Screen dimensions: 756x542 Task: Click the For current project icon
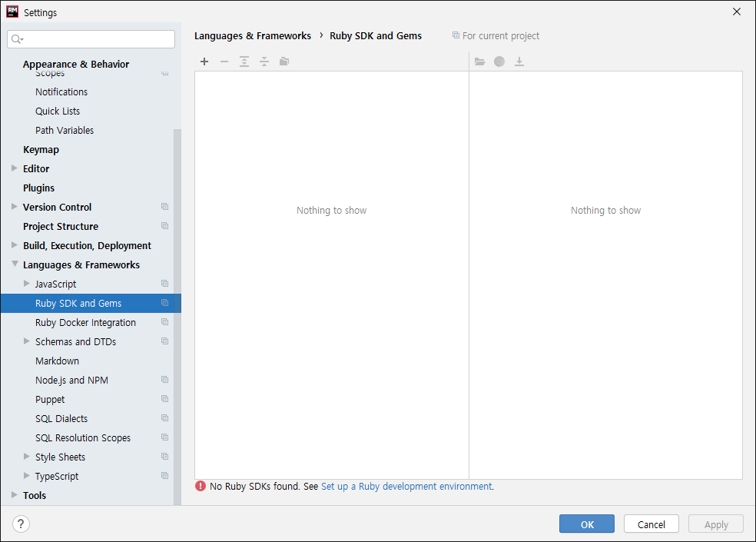(456, 35)
